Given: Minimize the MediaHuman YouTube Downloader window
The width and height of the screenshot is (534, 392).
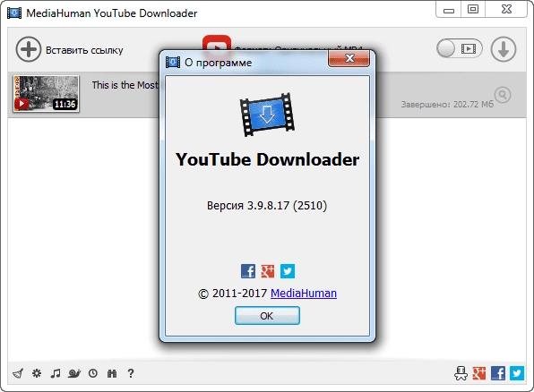Looking at the screenshot, I should [x=449, y=10].
